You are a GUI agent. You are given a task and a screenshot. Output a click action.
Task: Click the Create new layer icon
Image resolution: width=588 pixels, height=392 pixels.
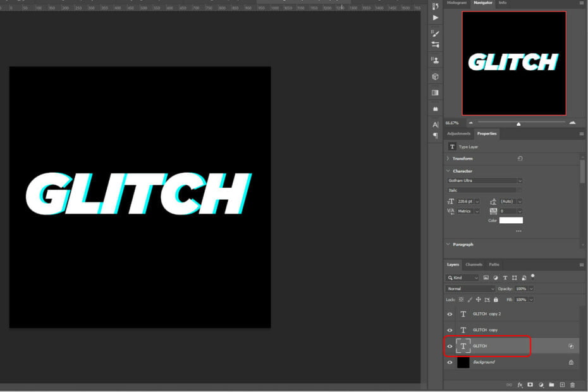[562, 384]
